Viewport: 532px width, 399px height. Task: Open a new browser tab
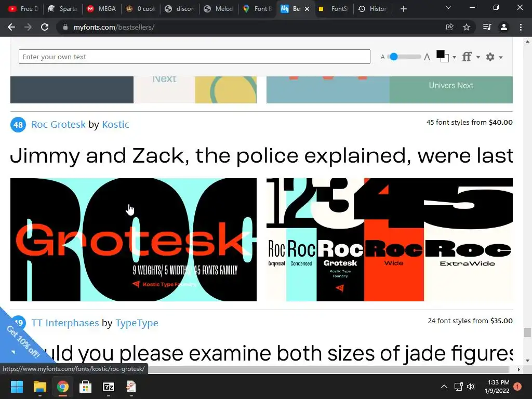point(403,9)
